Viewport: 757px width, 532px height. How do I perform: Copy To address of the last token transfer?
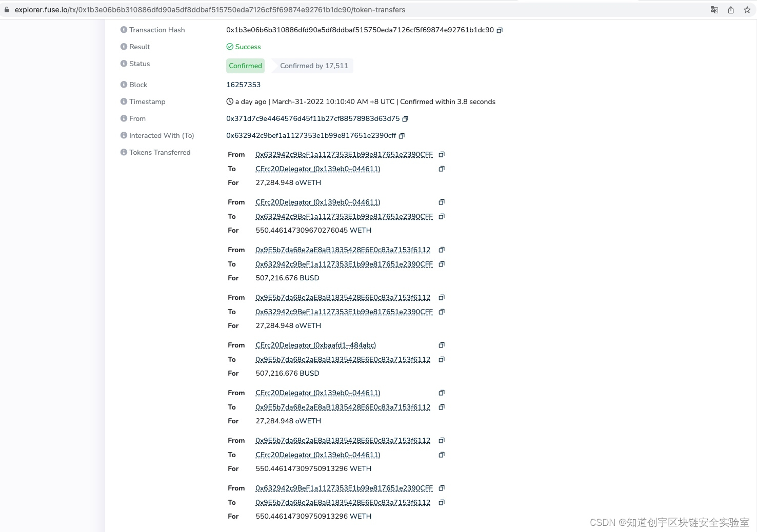click(442, 502)
